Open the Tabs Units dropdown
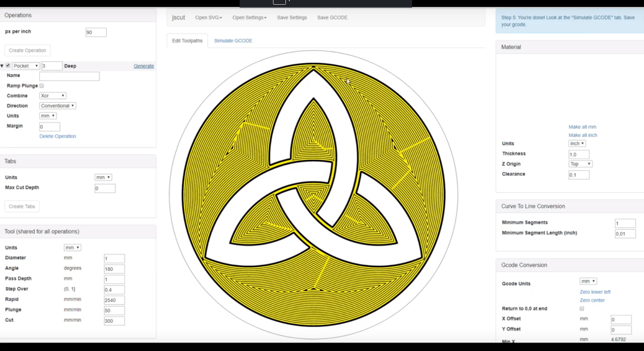The image size is (644, 351). [103, 177]
